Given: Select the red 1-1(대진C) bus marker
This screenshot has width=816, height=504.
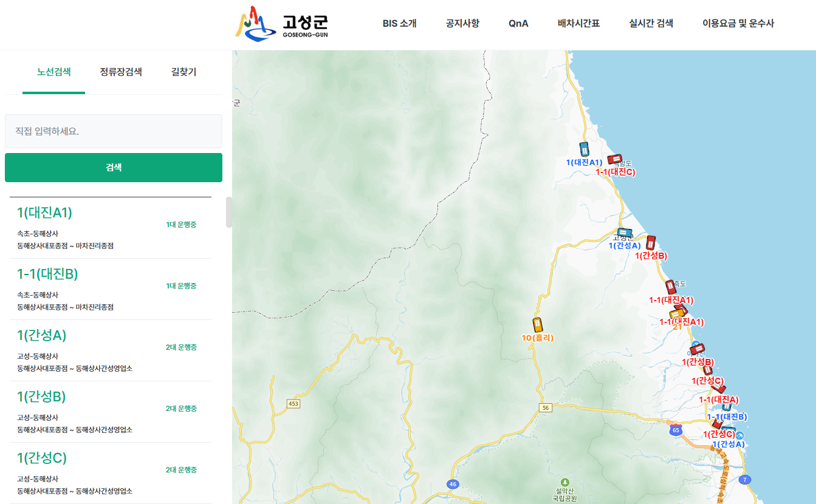Looking at the screenshot, I should [x=614, y=160].
